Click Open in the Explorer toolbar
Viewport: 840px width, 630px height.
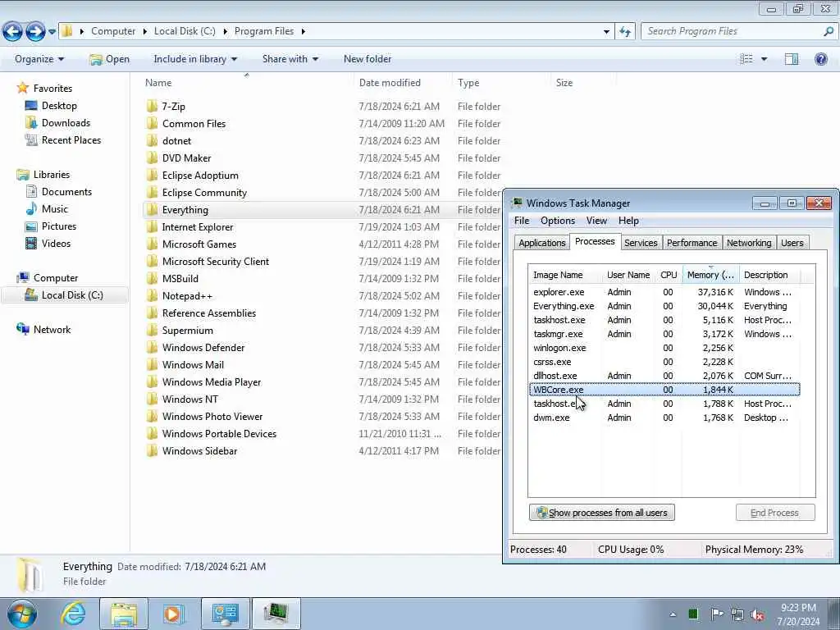click(110, 59)
